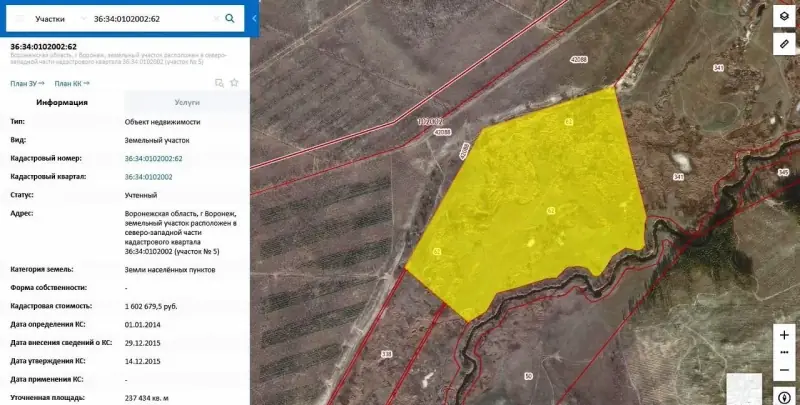Click the address text in the Адрес row
Screen dimensions: 800x405
[181, 233]
